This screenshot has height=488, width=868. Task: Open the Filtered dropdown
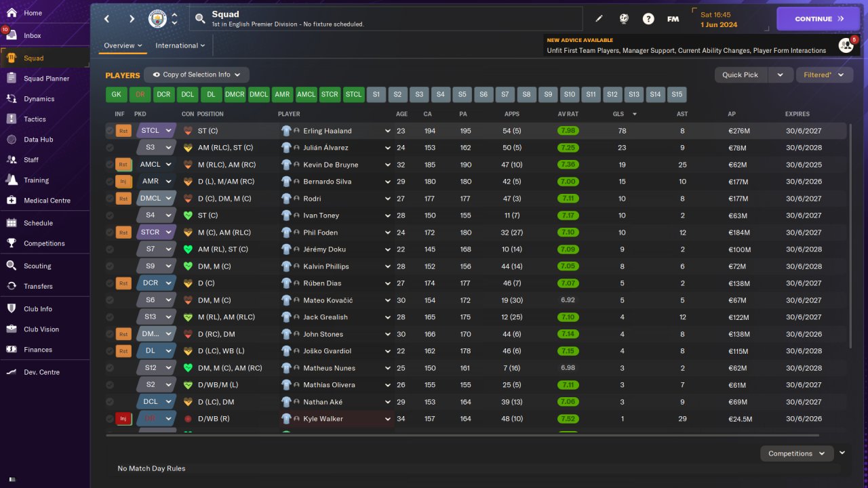click(x=824, y=75)
